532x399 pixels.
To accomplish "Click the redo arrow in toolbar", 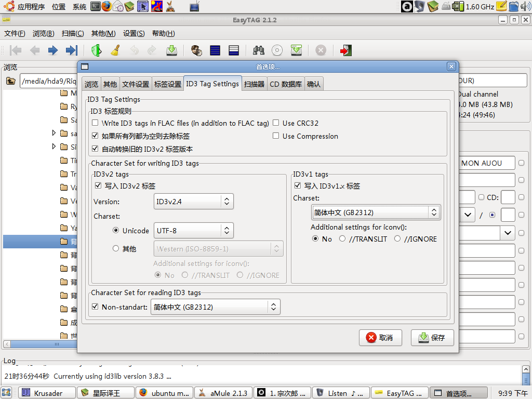I will [152, 50].
